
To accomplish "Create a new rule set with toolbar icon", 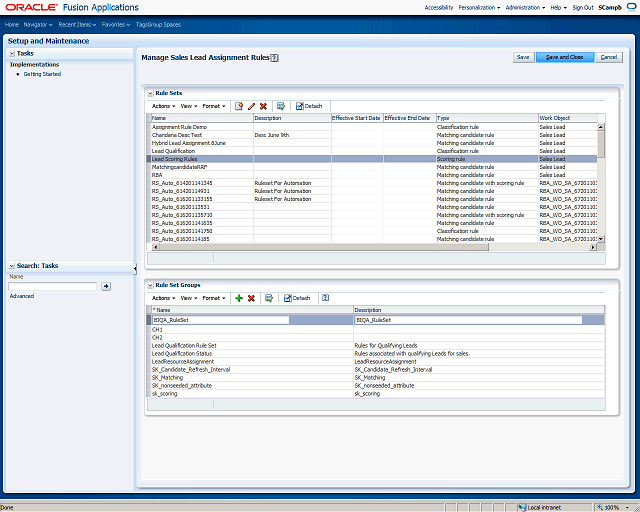I will [239, 106].
